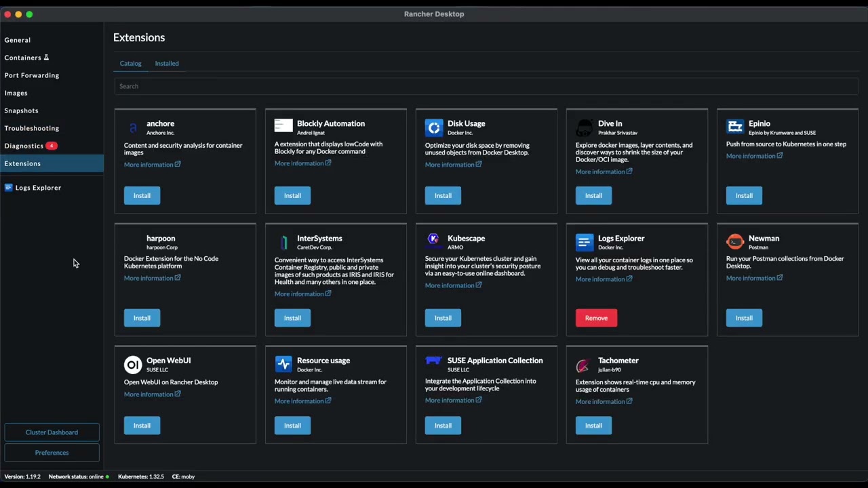The width and height of the screenshot is (868, 488).
Task: Install the Dive In extension
Action: pyautogui.click(x=593, y=195)
